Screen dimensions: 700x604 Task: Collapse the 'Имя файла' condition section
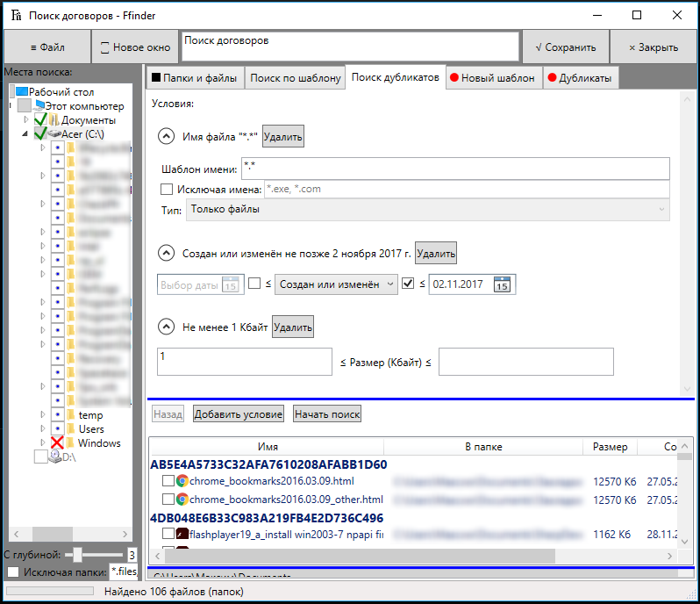click(166, 136)
